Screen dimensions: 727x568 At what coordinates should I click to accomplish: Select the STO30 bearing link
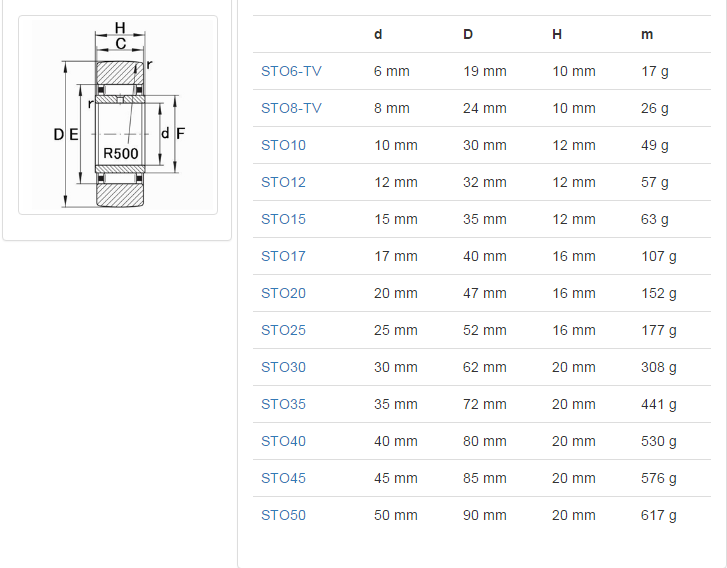coord(283,367)
